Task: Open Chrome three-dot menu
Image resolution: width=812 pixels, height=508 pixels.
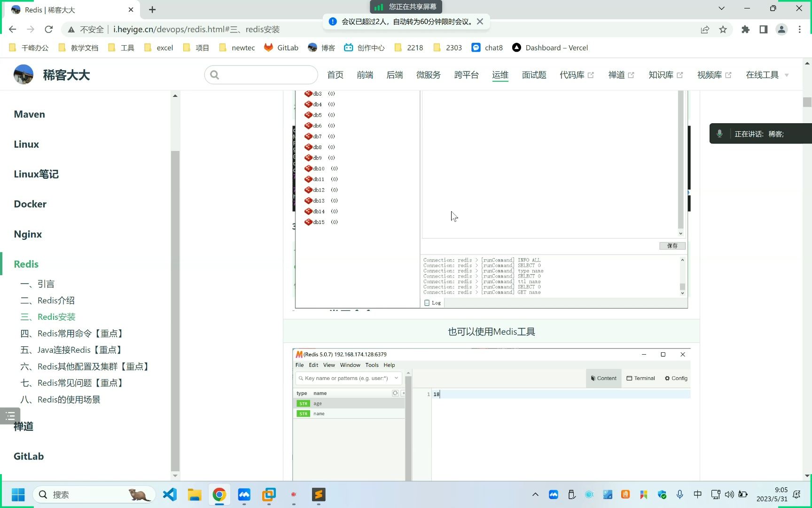Action: point(799,30)
